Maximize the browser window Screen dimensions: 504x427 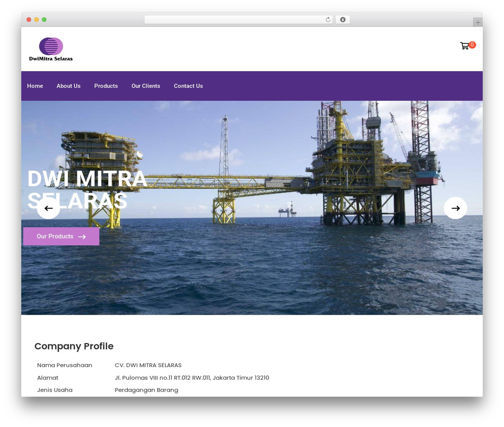pos(44,20)
